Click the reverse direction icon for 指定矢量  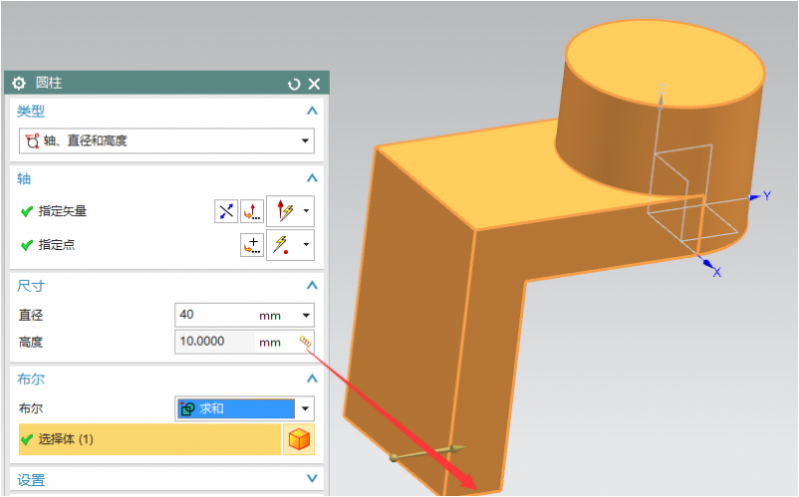tap(226, 211)
